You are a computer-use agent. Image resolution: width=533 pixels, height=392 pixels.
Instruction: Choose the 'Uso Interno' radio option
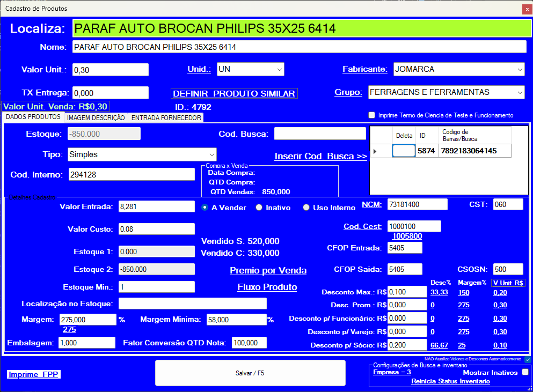pyautogui.click(x=306, y=208)
